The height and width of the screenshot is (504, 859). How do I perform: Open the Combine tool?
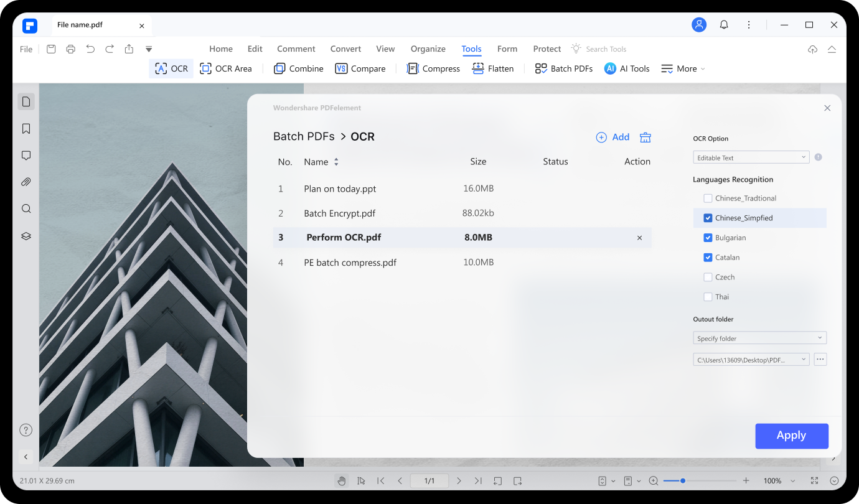[298, 68]
